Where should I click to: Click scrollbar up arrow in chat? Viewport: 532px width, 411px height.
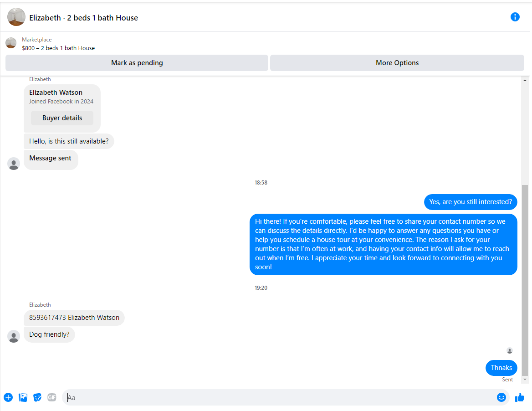[525, 81]
